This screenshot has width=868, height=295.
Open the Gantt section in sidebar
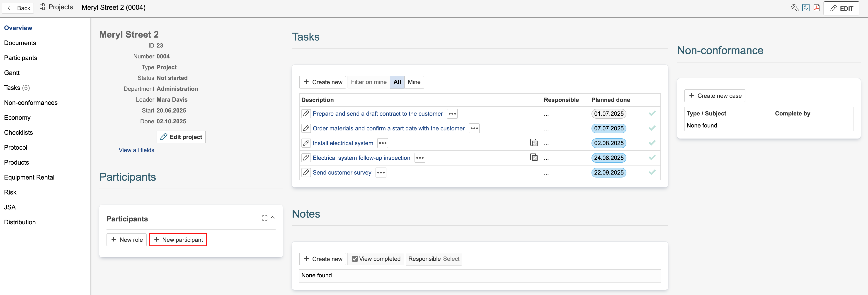12,73
